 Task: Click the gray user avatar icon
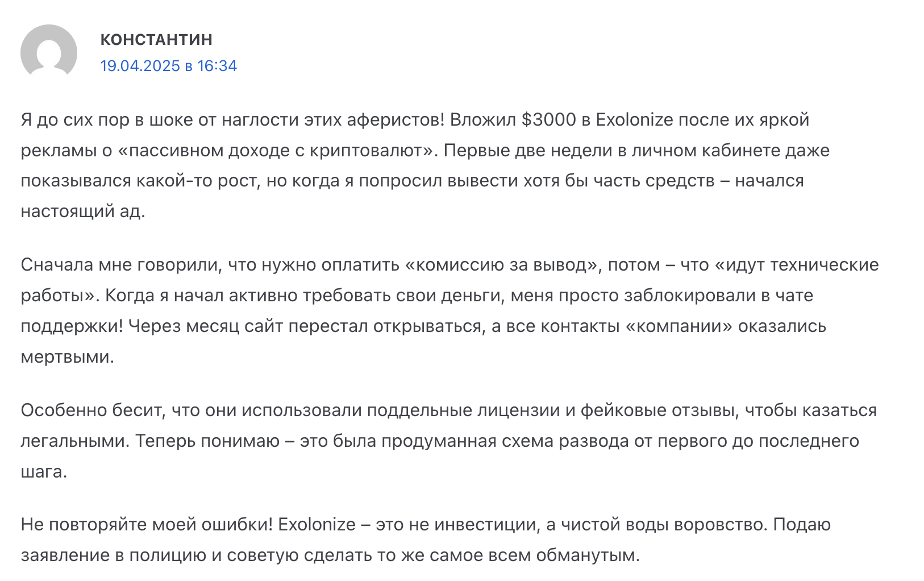[x=49, y=52]
